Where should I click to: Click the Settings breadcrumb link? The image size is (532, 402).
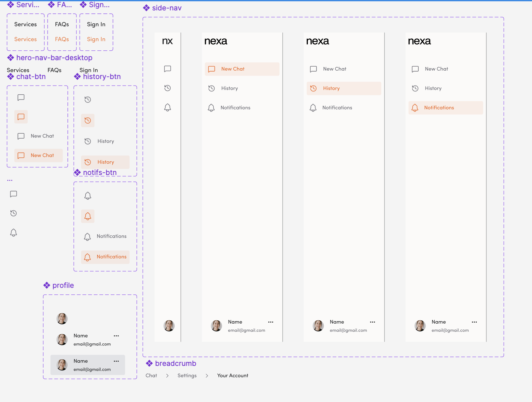(187, 376)
